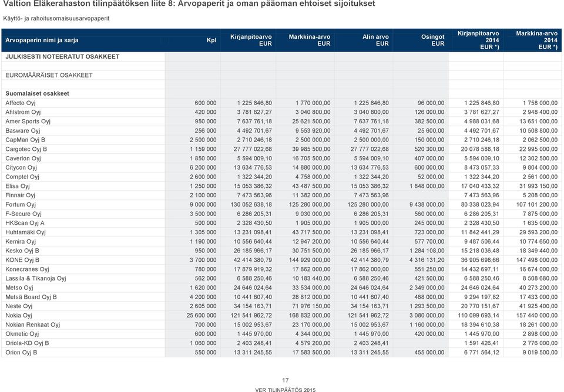Image resolution: width=564 pixels, height=392 pixels.
Task: Click Elisa's dividend value '1 848 000,00'
Action: [x=427, y=186]
